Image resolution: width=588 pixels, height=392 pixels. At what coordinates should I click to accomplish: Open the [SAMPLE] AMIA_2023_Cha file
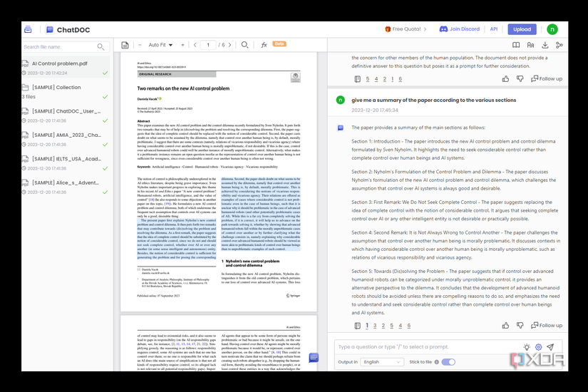pos(66,139)
